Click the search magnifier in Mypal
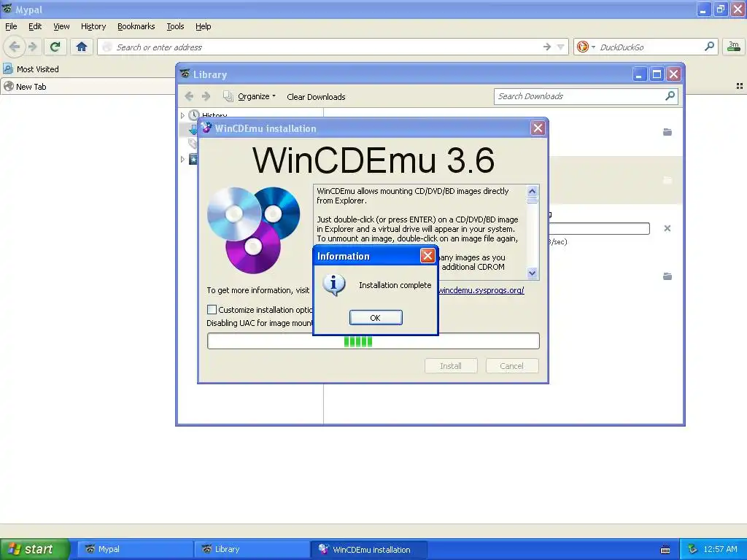This screenshot has width=747, height=560. [x=709, y=46]
